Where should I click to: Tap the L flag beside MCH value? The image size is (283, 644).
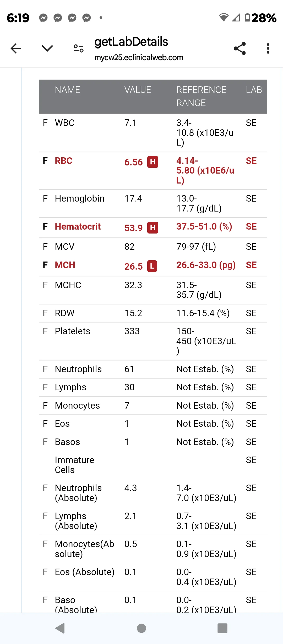tap(152, 266)
